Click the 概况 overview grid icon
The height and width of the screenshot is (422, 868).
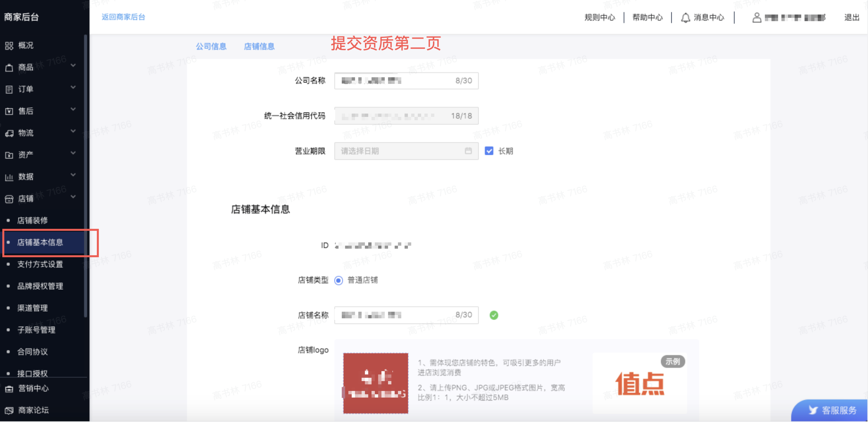9,45
